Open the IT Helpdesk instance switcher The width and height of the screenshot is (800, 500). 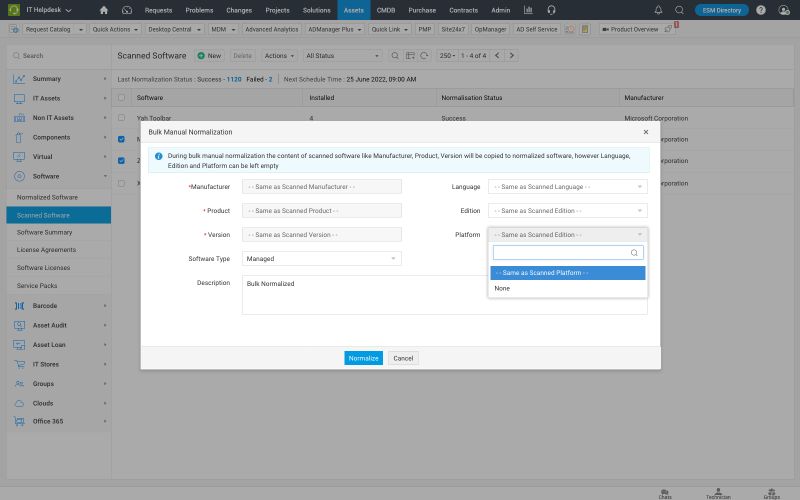point(48,10)
